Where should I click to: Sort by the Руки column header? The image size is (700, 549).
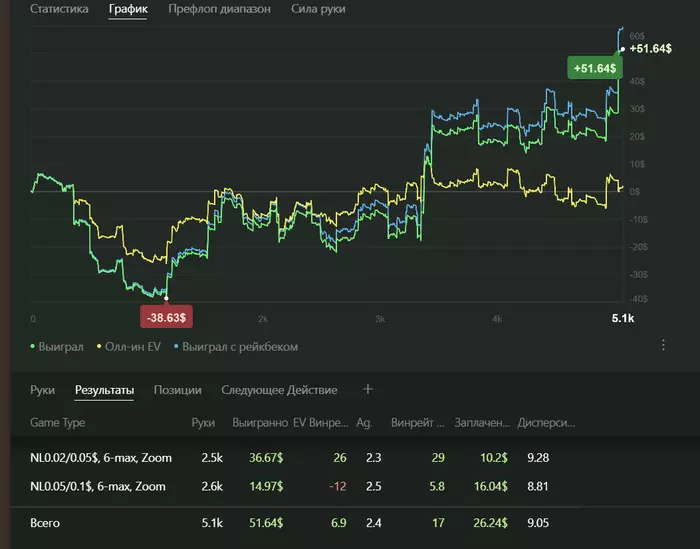pos(203,423)
